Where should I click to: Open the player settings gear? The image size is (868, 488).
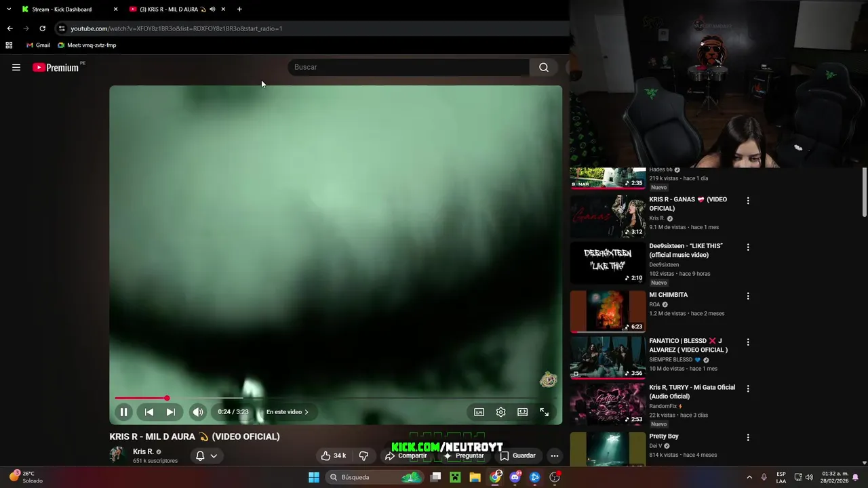coord(500,411)
